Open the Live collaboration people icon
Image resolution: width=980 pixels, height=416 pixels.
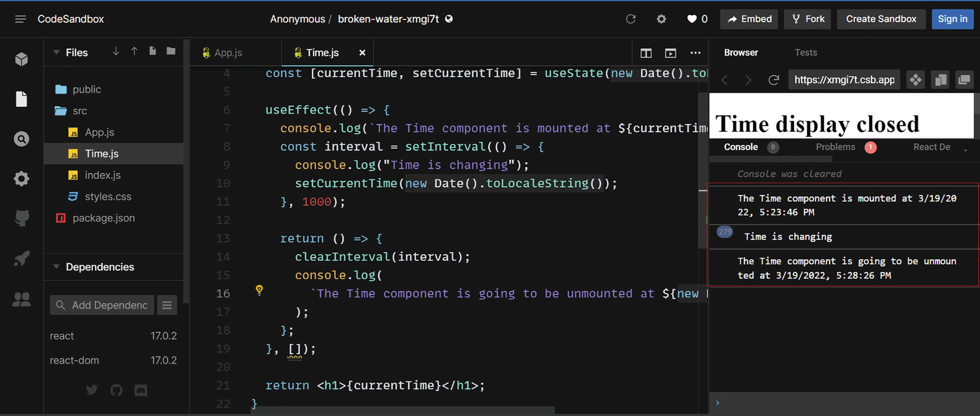click(x=22, y=299)
